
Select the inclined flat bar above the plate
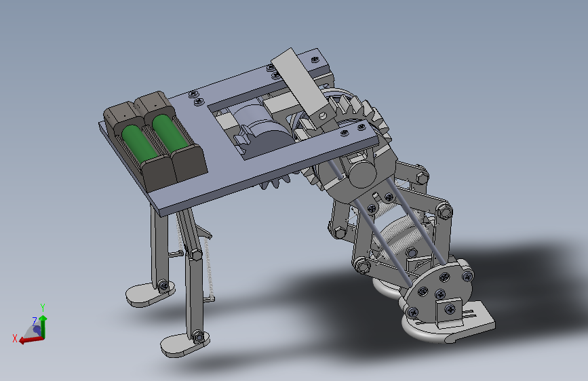pos(302,82)
